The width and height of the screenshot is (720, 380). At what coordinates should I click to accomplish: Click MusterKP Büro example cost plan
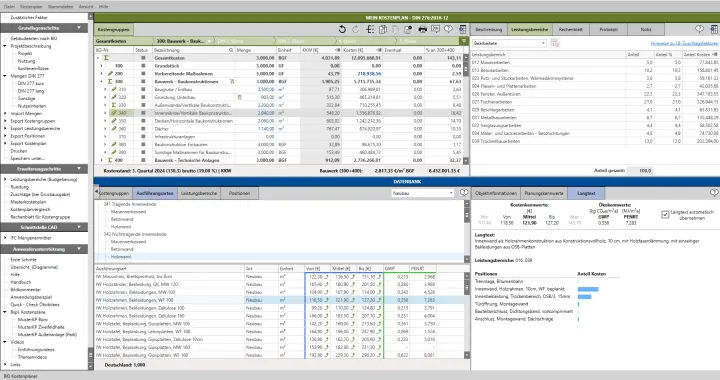pyautogui.click(x=33, y=319)
